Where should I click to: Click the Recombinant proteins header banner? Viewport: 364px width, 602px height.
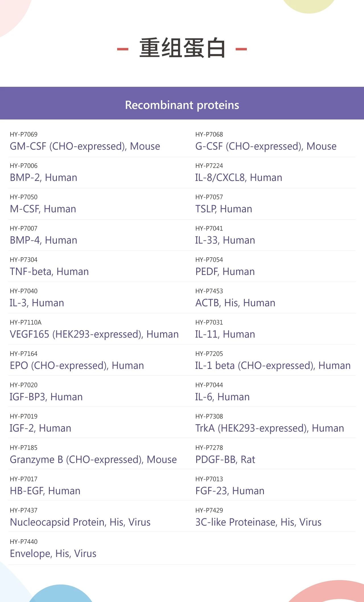pos(182,103)
